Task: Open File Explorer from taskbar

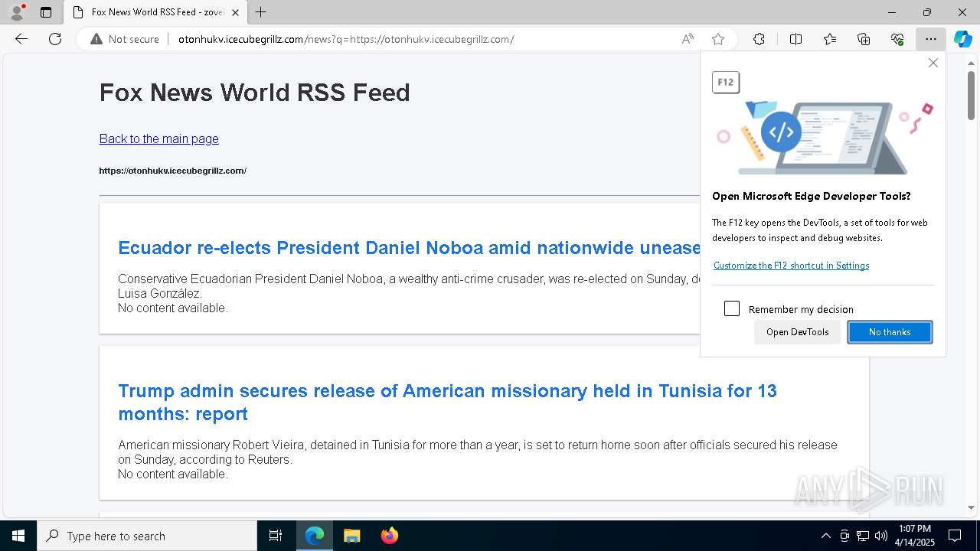Action: pos(351,536)
